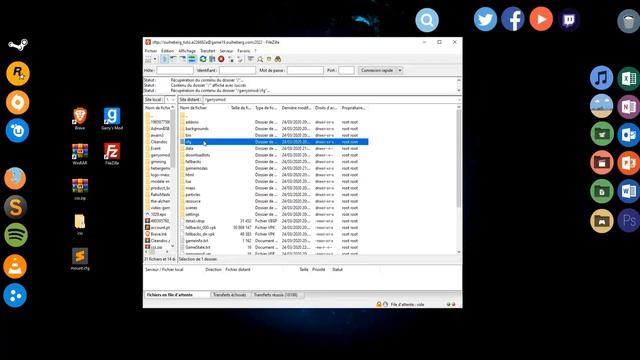
Task: Open the Serveur menu
Action: point(226,51)
